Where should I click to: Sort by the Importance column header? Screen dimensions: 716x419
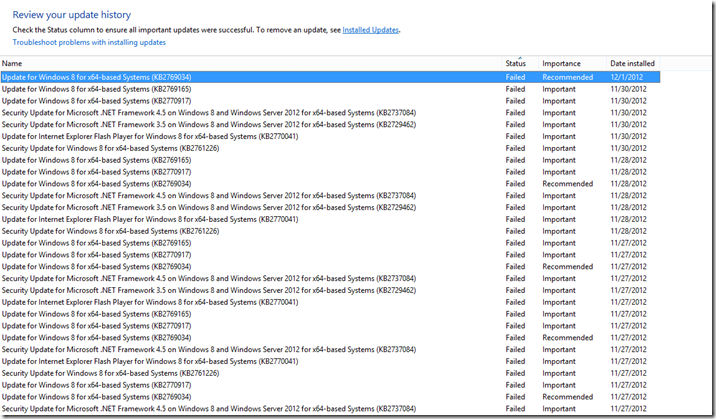pos(572,63)
